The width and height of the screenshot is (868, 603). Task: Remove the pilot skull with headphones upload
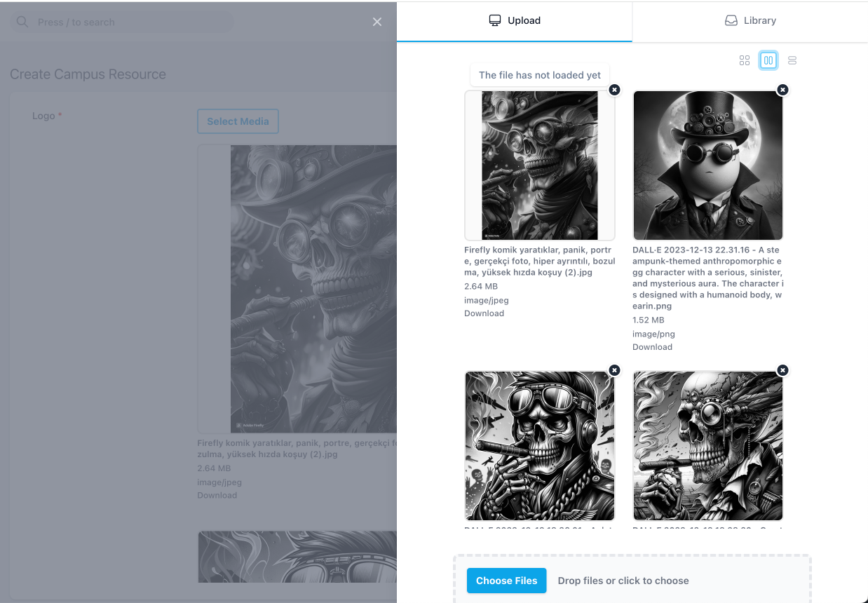click(x=614, y=370)
